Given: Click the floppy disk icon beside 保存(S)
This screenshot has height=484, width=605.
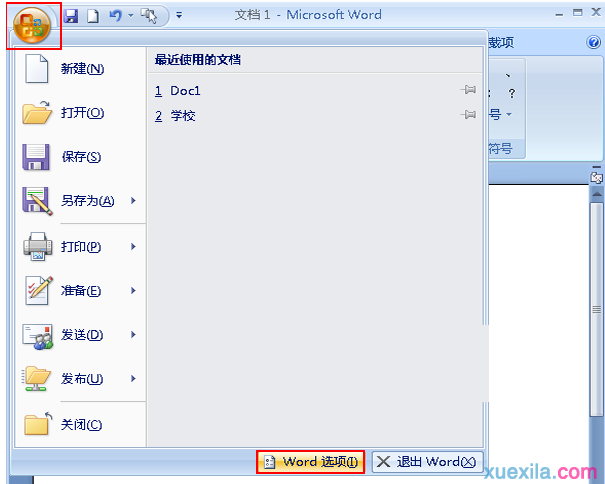Looking at the screenshot, I should pyautogui.click(x=36, y=157).
